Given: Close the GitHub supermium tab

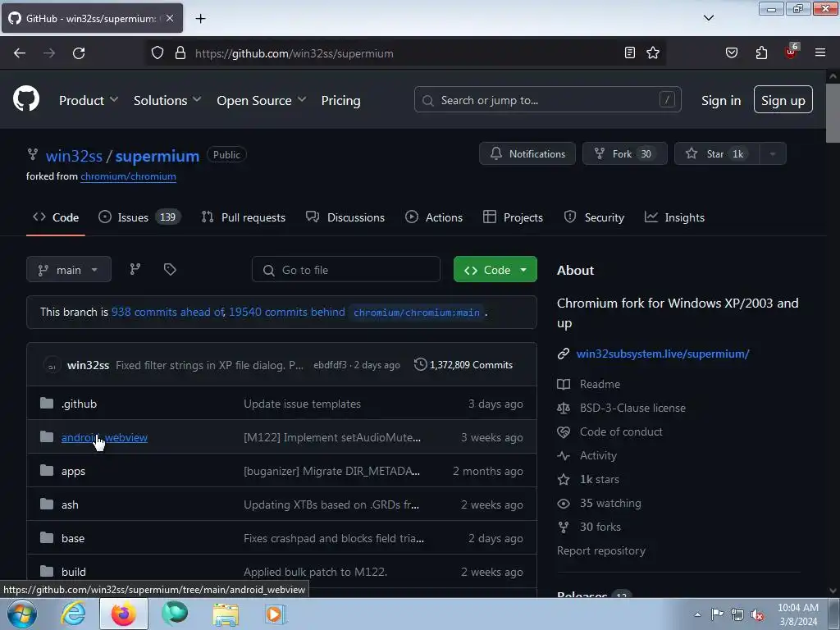Looking at the screenshot, I should coord(169,18).
